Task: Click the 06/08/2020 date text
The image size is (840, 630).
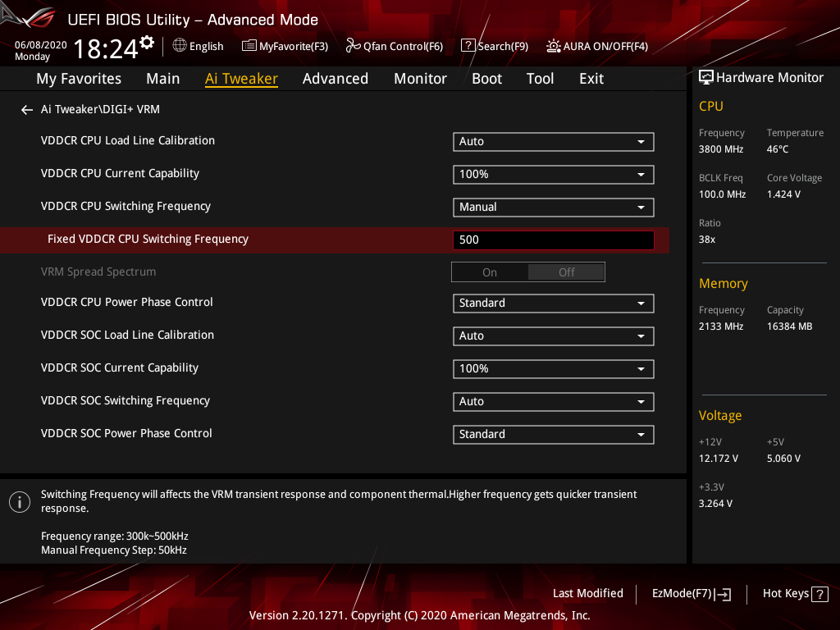Action: 41,45
